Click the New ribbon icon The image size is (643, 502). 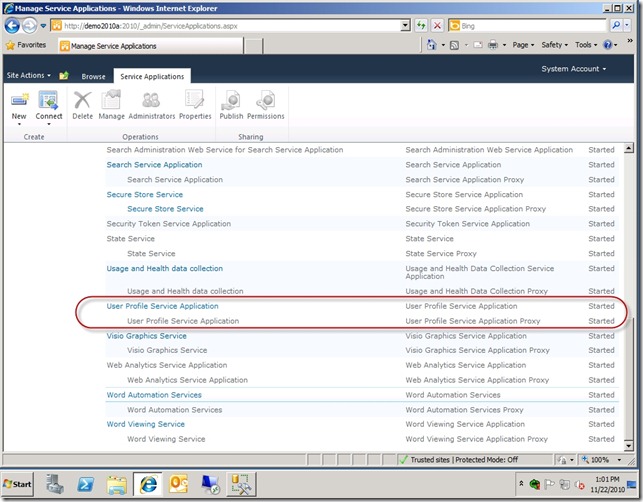pyautogui.click(x=19, y=101)
